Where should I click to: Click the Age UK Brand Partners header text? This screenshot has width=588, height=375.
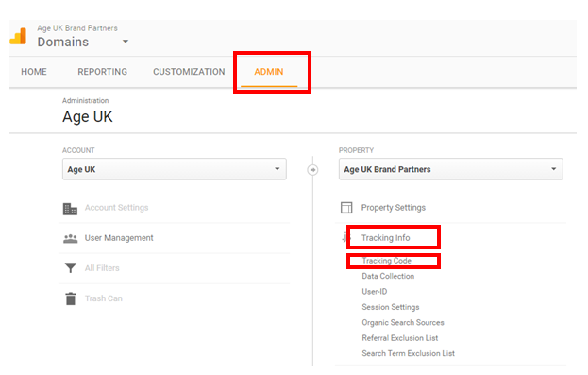77,28
